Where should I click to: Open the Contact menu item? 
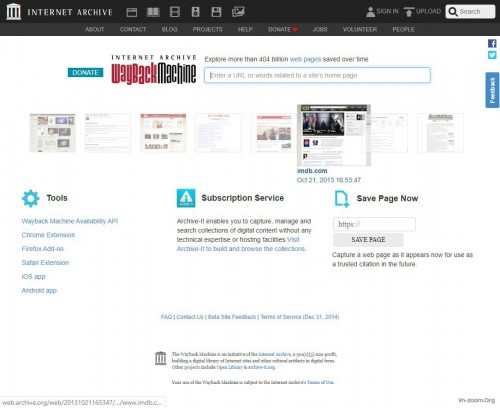tap(133, 29)
